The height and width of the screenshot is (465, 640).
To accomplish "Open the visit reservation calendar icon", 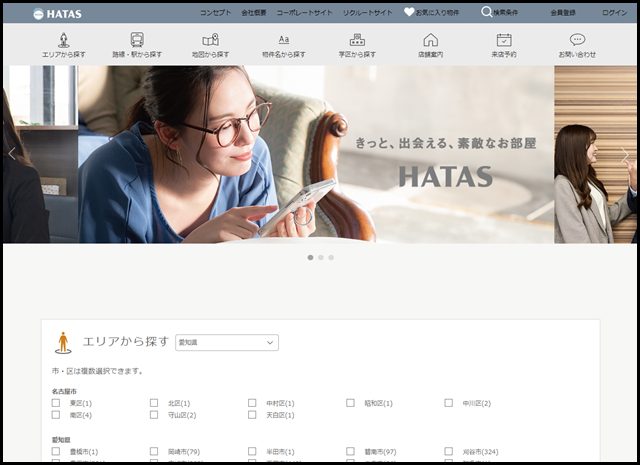I will [x=504, y=40].
